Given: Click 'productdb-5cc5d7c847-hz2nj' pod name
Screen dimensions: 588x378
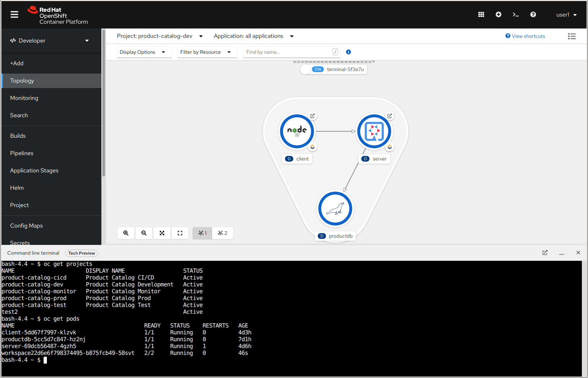Looking at the screenshot, I should [44, 339].
